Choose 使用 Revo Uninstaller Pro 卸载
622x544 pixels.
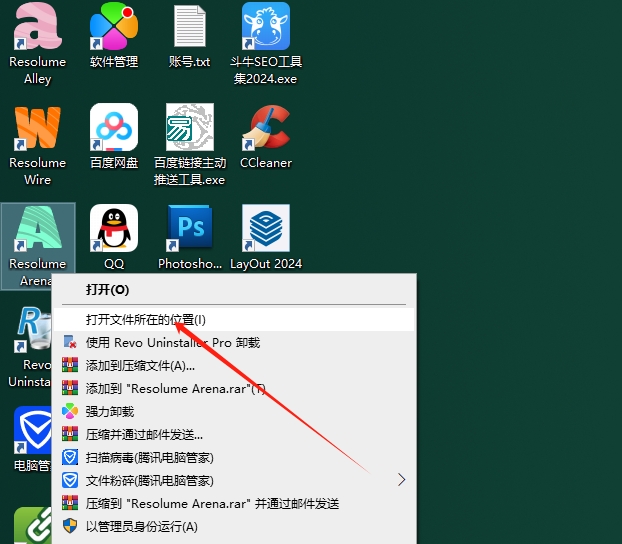pyautogui.click(x=234, y=342)
